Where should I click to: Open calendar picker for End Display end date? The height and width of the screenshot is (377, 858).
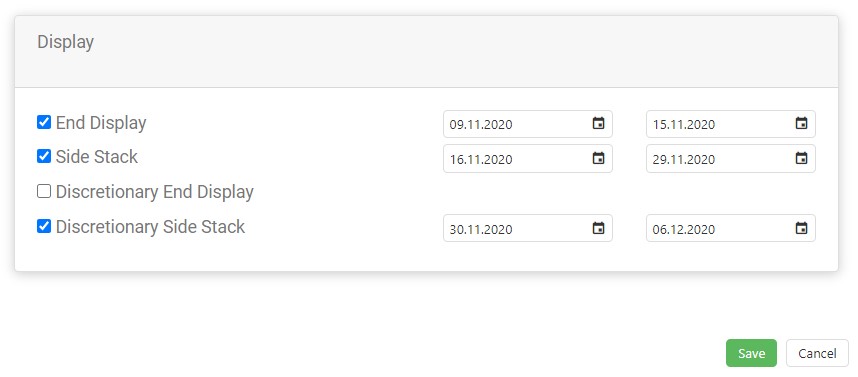tap(801, 124)
